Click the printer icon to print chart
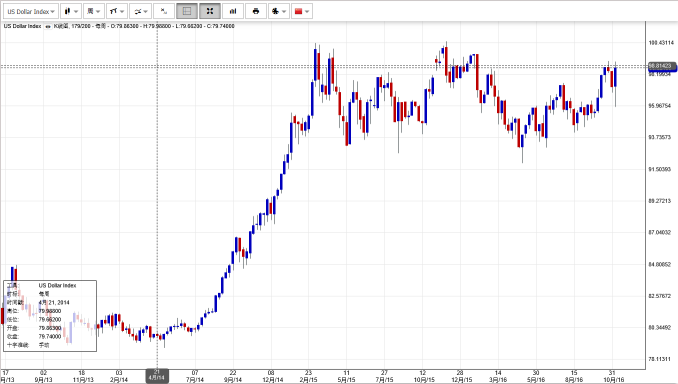 pyautogui.click(x=256, y=11)
